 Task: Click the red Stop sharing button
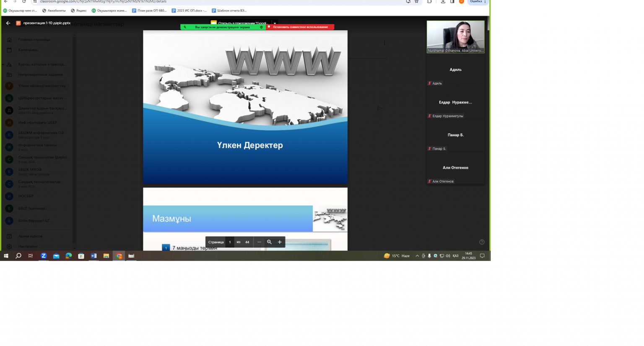point(300,27)
